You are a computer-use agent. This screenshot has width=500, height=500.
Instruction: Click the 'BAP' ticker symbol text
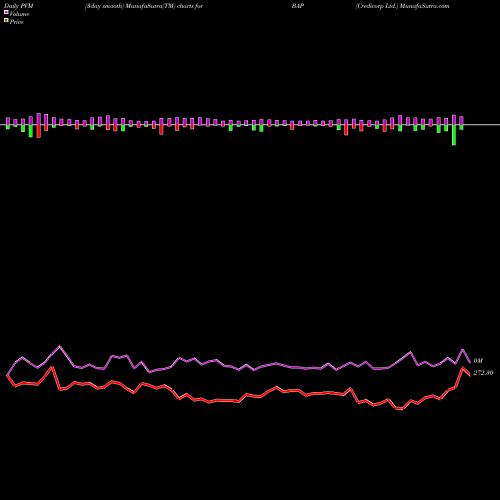298,6
